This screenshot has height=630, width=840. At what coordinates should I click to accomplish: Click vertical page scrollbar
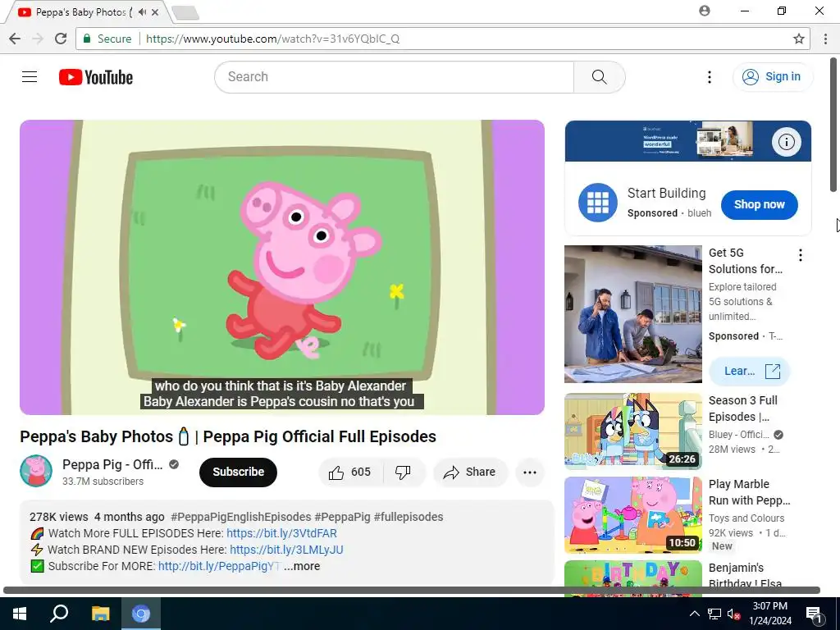[x=833, y=125]
